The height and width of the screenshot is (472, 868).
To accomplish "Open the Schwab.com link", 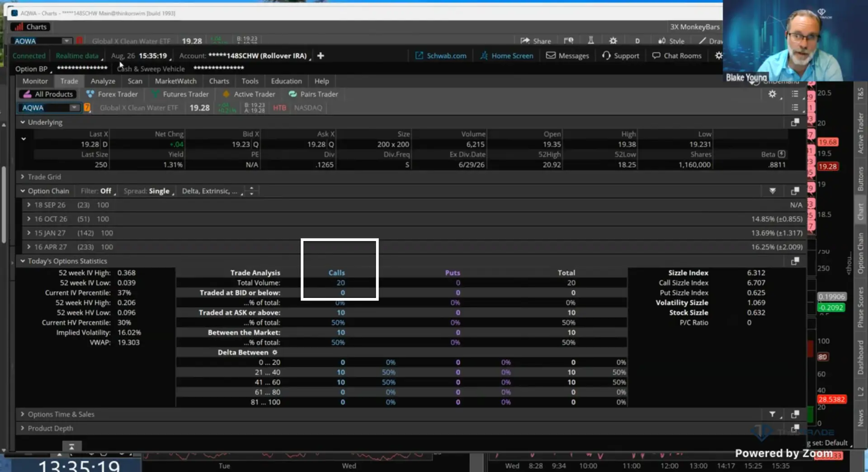I will (441, 56).
